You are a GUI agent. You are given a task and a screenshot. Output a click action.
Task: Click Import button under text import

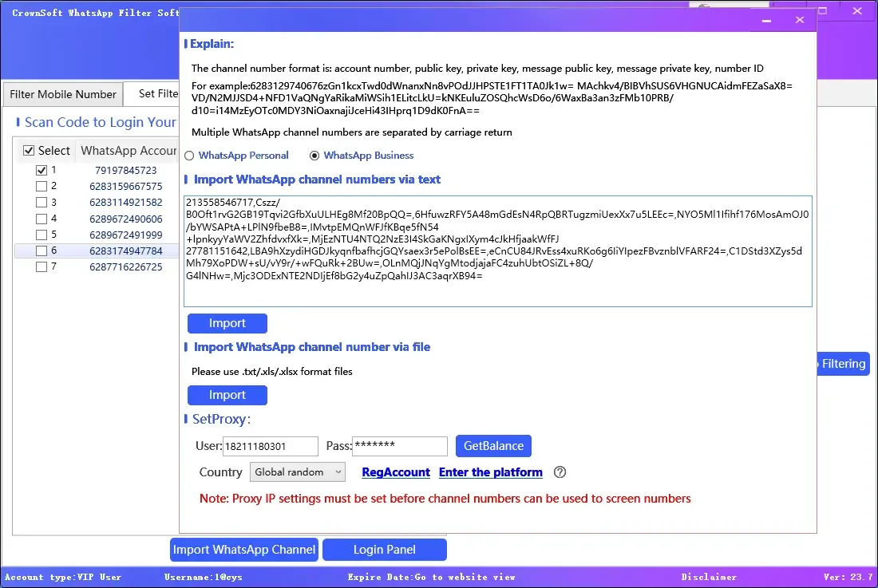[227, 323]
